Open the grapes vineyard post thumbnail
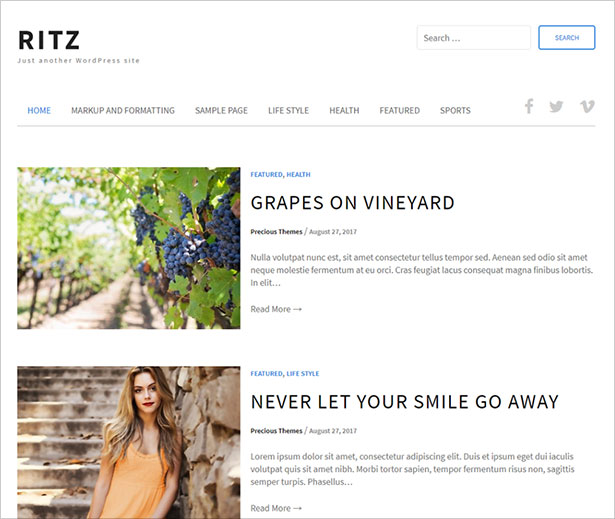615x519 pixels. 129,248
